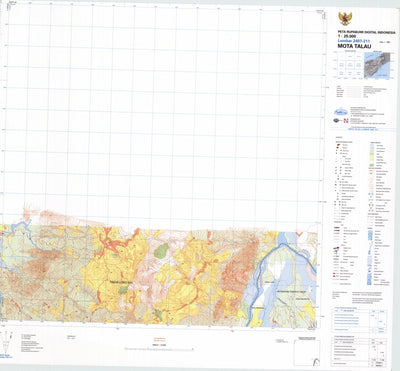This screenshot has width=400, height=371.
Task: Pick the tall blue water-features legend column
Action: [370, 257]
